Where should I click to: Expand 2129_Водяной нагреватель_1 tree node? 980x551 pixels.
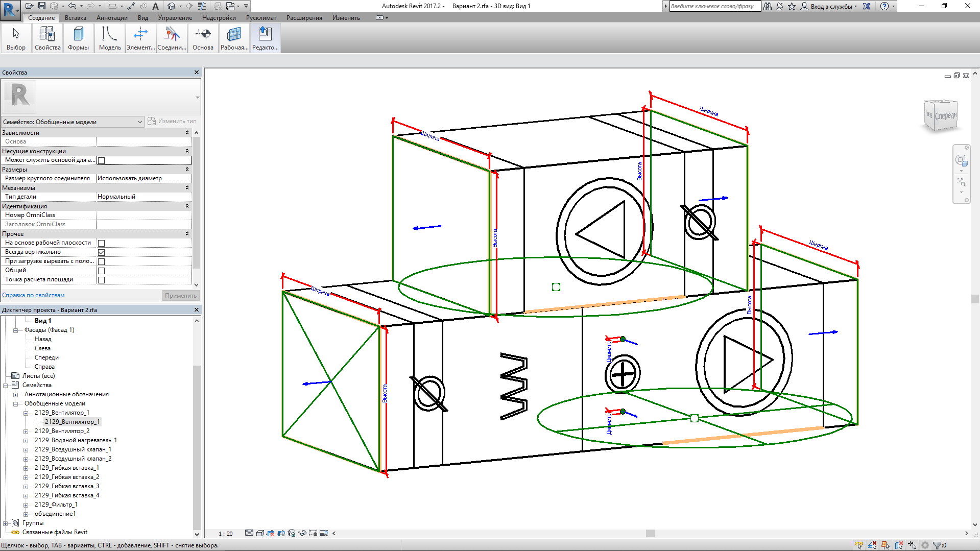pos(26,441)
